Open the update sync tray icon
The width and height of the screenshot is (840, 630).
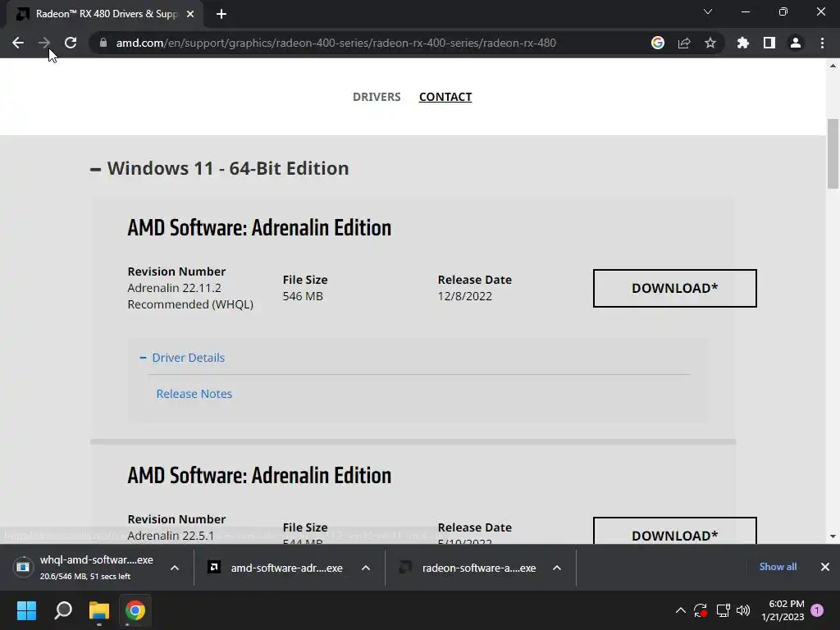point(701,610)
